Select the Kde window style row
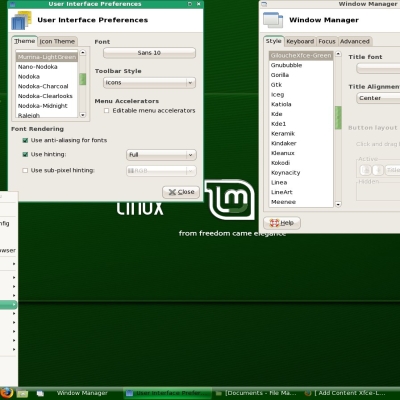 (301, 114)
